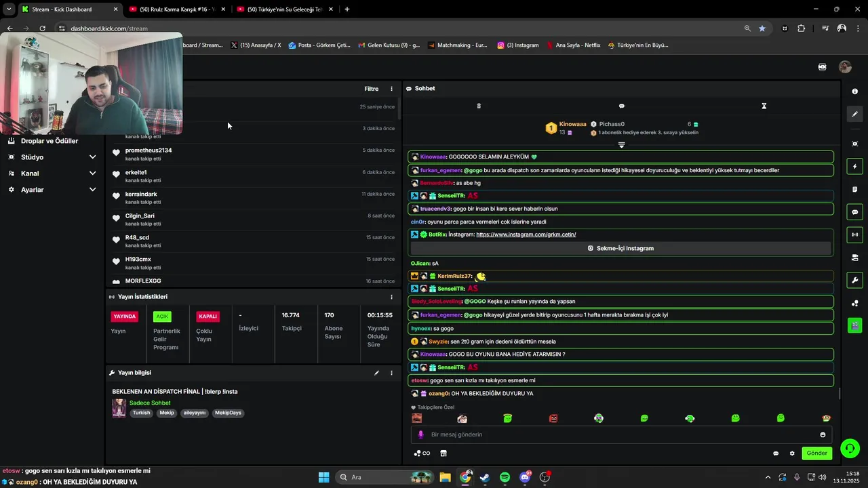This screenshot has height=488, width=868.
Task: Click the speech bubble icon in chat header
Action: point(621,106)
